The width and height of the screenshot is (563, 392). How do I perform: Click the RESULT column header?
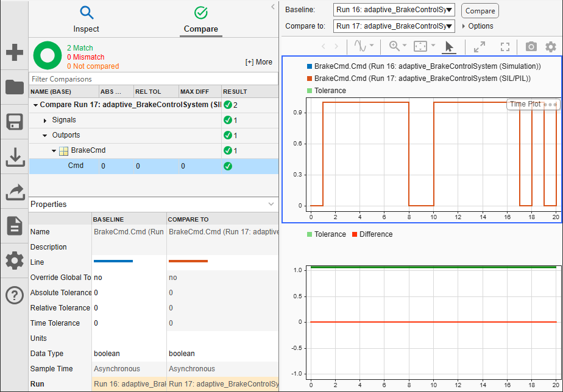pyautogui.click(x=250, y=91)
